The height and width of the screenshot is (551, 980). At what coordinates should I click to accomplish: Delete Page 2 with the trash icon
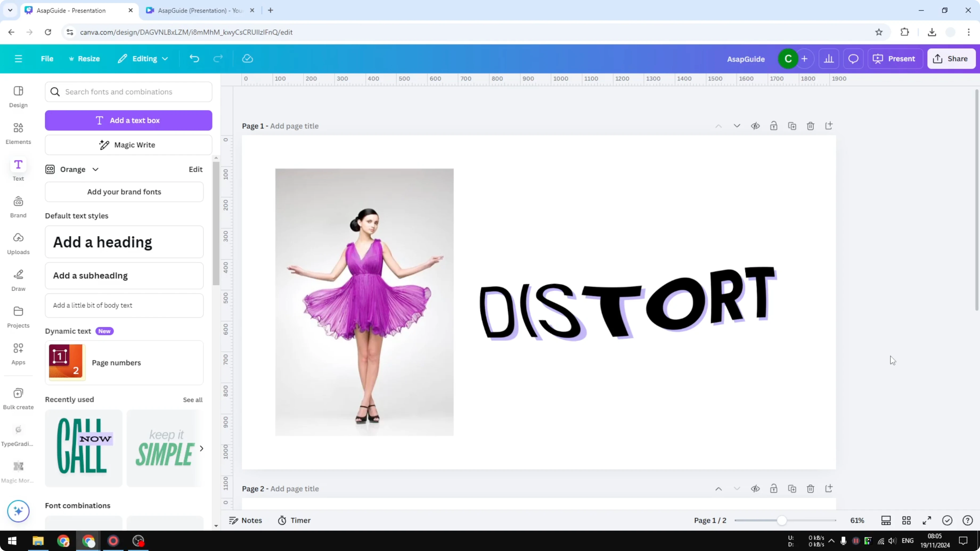click(x=810, y=489)
